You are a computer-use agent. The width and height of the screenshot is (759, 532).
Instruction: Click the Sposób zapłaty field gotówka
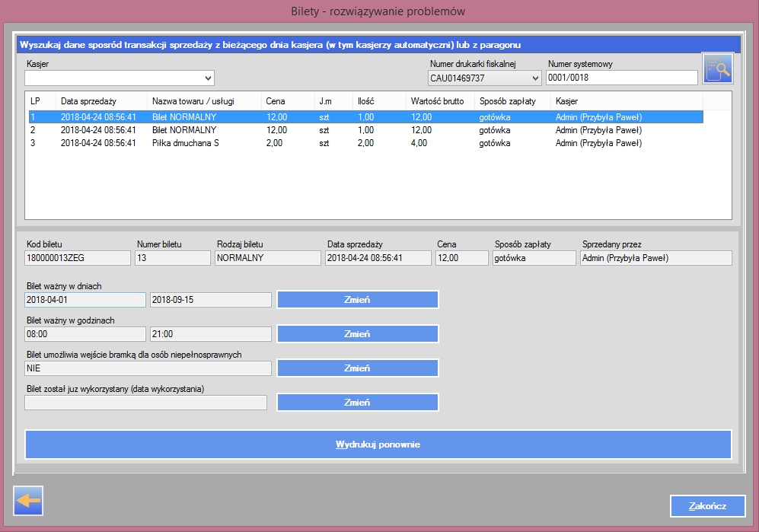click(x=534, y=258)
